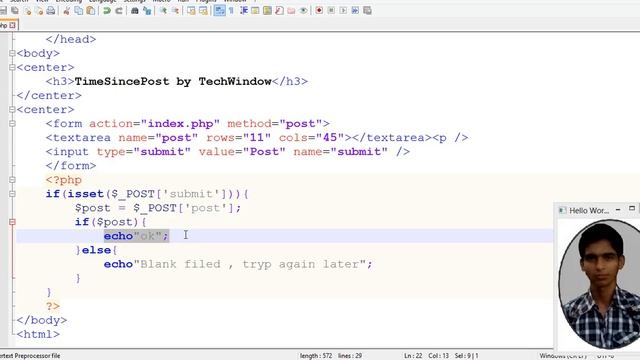Click the 'Col : 13' status bar field
640x360 pixels.
(x=438, y=356)
